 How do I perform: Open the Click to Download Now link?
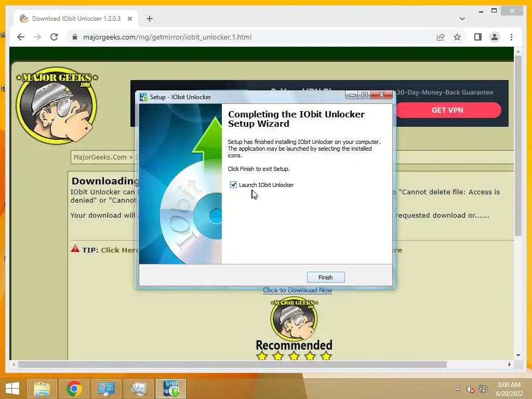pos(298,290)
